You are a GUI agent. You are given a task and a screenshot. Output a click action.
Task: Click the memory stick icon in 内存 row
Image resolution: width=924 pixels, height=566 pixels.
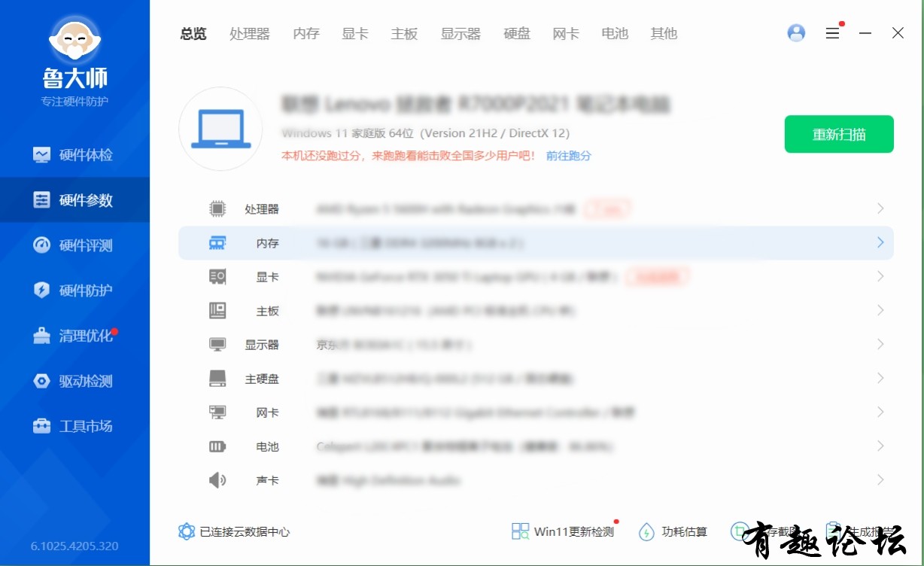click(x=217, y=243)
